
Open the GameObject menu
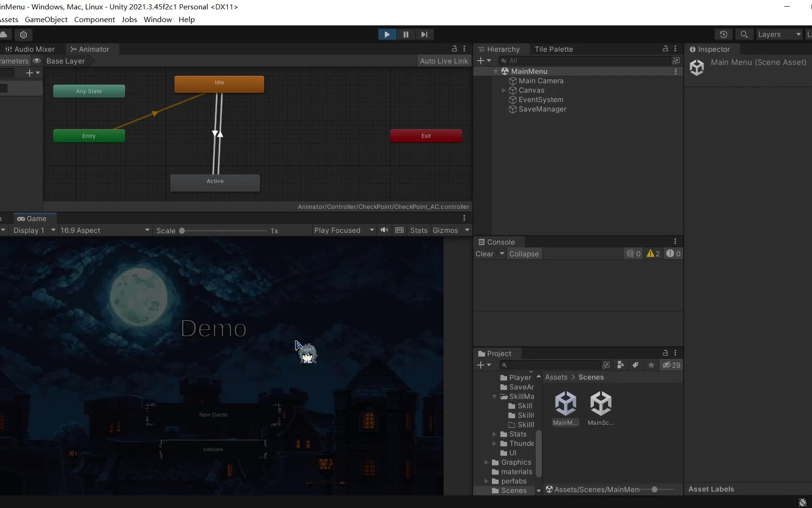[46, 19]
